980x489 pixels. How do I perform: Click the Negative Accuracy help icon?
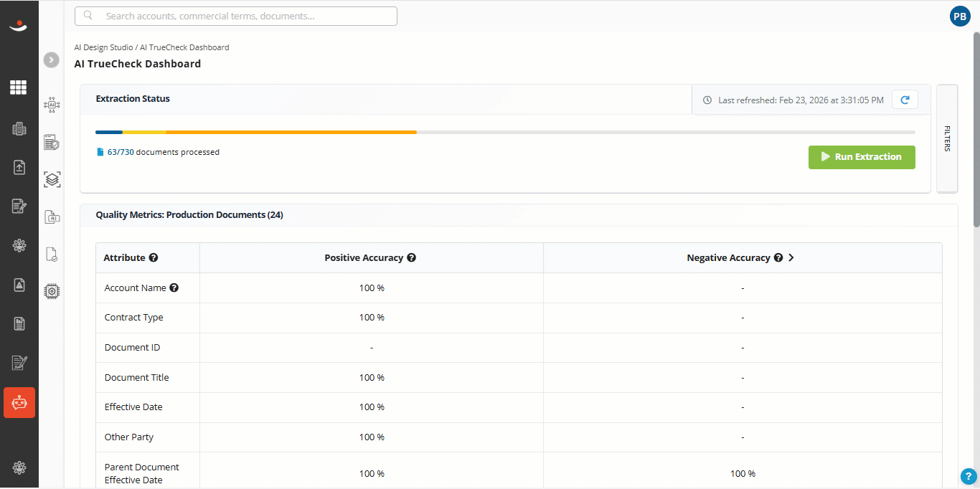point(778,257)
